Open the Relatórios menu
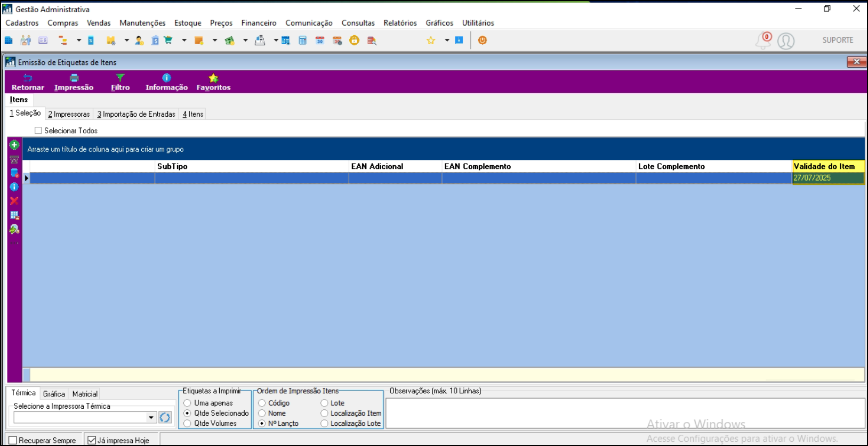868x446 pixels. pyautogui.click(x=400, y=23)
